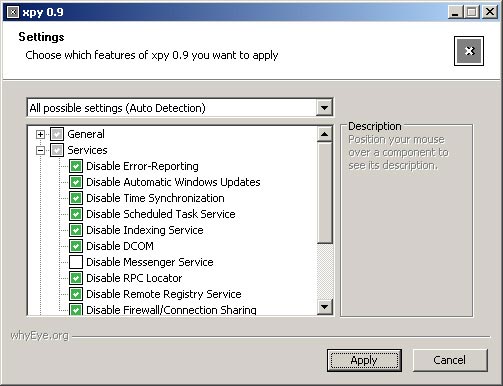Select Disable Scheduled Task Service item
Screen dimensions: 503x386
(x=161, y=214)
